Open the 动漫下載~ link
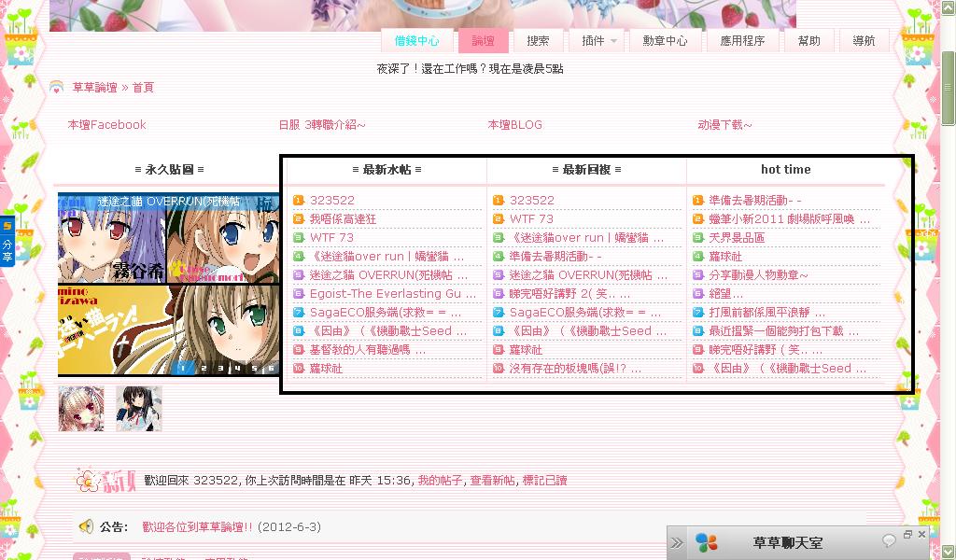This screenshot has width=956, height=560. click(724, 125)
